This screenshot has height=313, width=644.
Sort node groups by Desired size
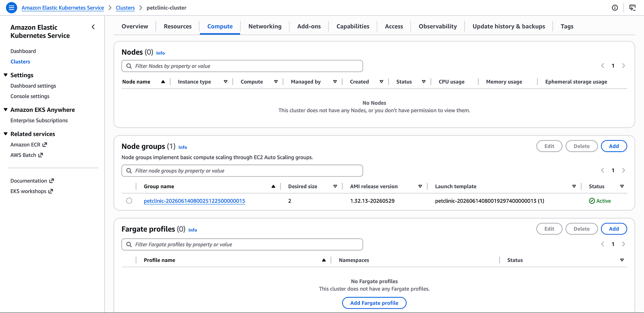[x=335, y=186]
